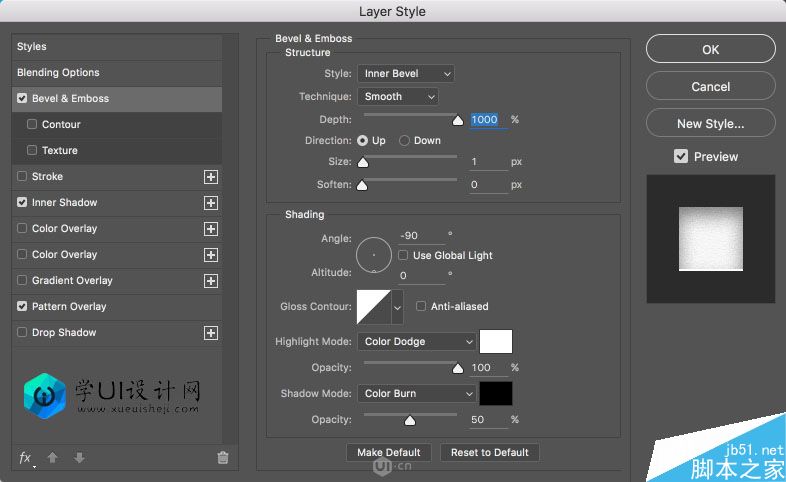The image size is (786, 482).
Task: Expand the Highlight Mode Color Dodge dropdown
Action: point(417,342)
